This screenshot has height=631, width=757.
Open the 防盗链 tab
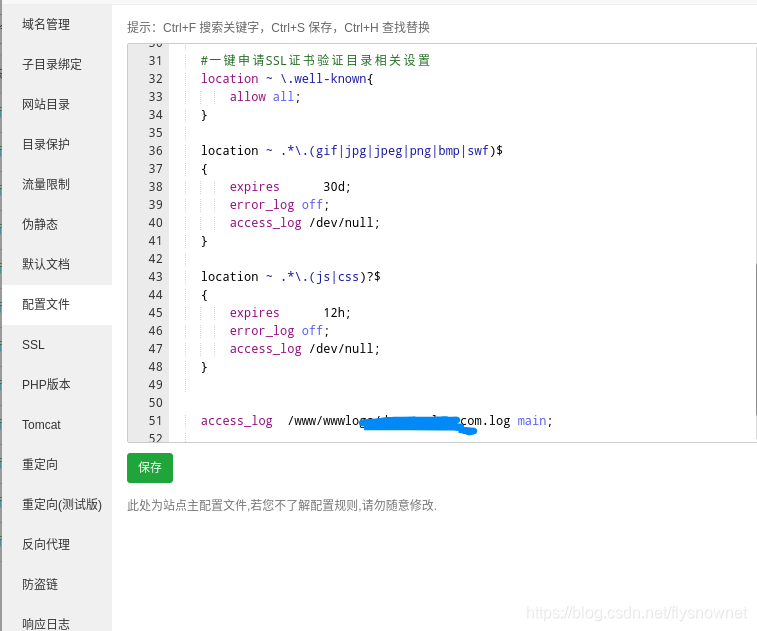(40, 584)
